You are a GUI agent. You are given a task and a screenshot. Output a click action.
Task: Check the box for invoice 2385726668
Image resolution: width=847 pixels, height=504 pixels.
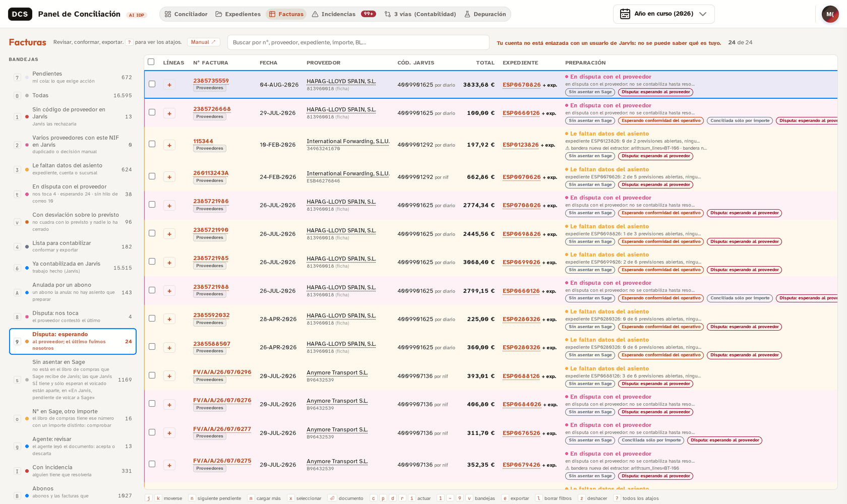152,112
